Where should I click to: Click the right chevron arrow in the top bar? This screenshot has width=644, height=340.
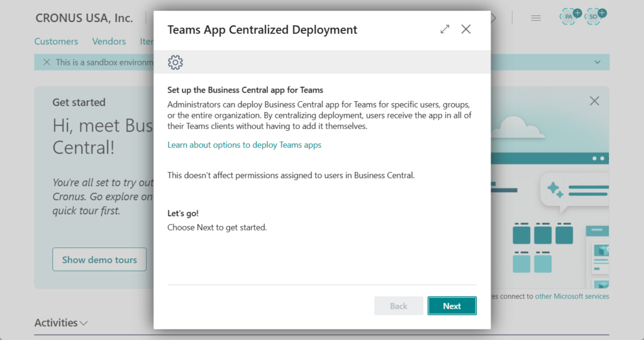click(x=494, y=18)
